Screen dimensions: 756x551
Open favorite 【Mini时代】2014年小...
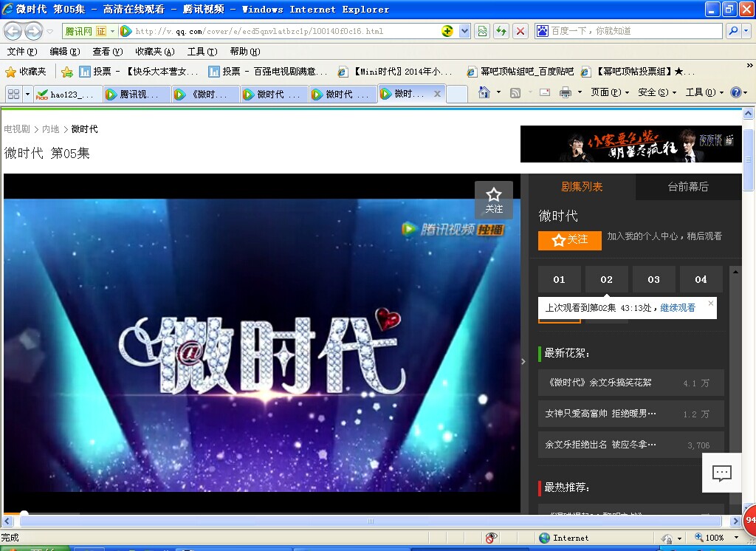396,72
